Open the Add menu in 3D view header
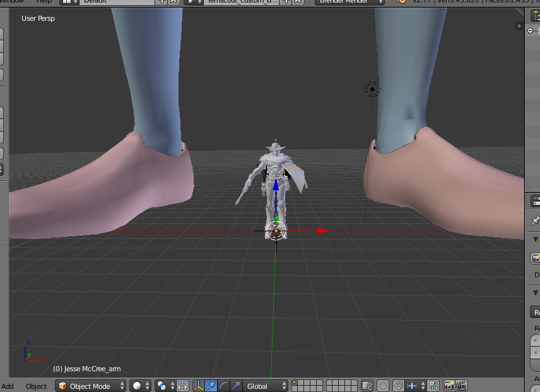Screen dimensions: 540x392 pyautogui.click(x=7, y=386)
